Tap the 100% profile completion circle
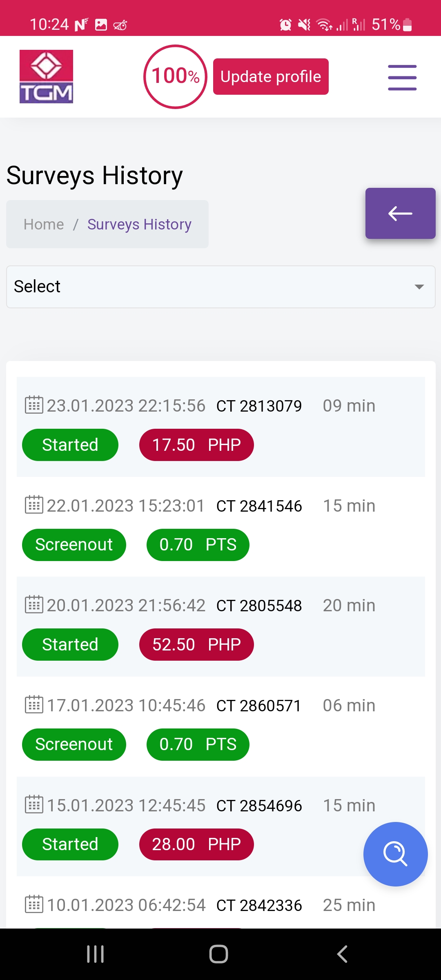This screenshot has width=441, height=980. (x=176, y=77)
